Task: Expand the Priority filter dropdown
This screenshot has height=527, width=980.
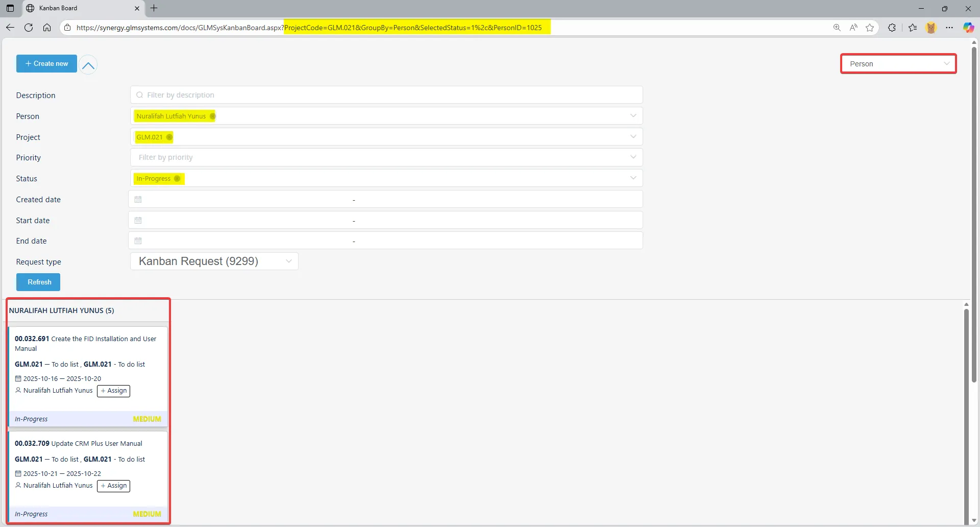Action: tap(633, 157)
